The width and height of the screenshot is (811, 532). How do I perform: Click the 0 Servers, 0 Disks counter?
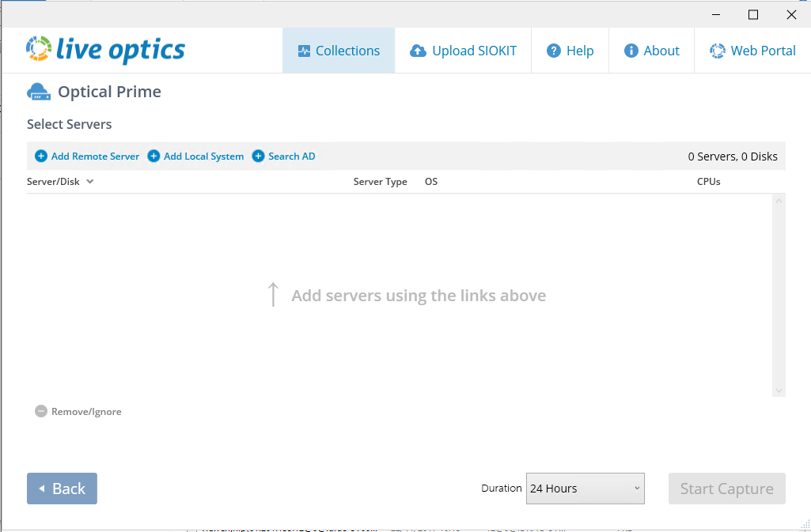tap(733, 157)
